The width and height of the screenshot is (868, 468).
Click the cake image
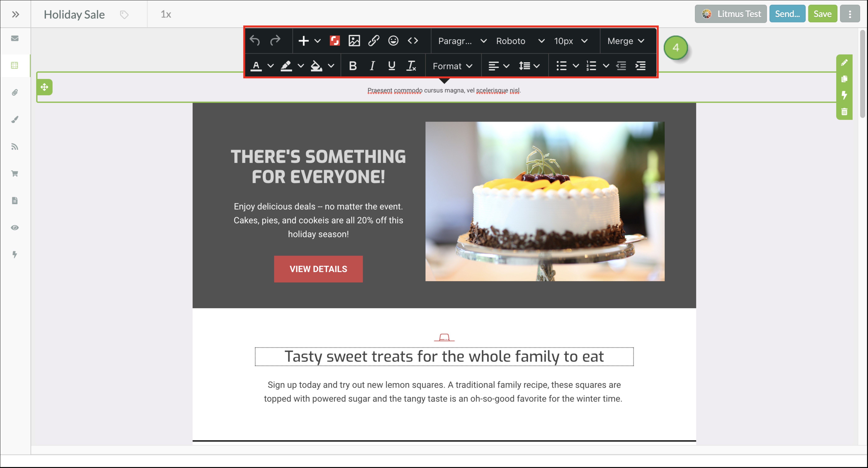(x=545, y=201)
